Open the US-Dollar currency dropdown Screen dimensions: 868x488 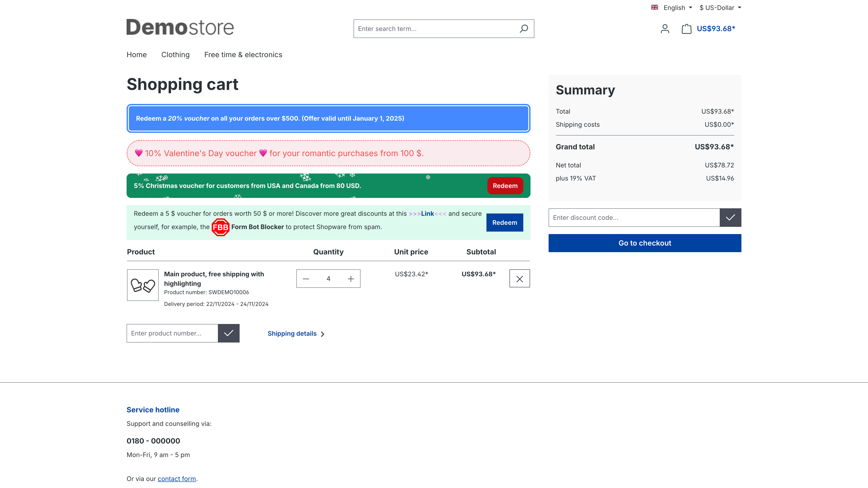coord(720,7)
